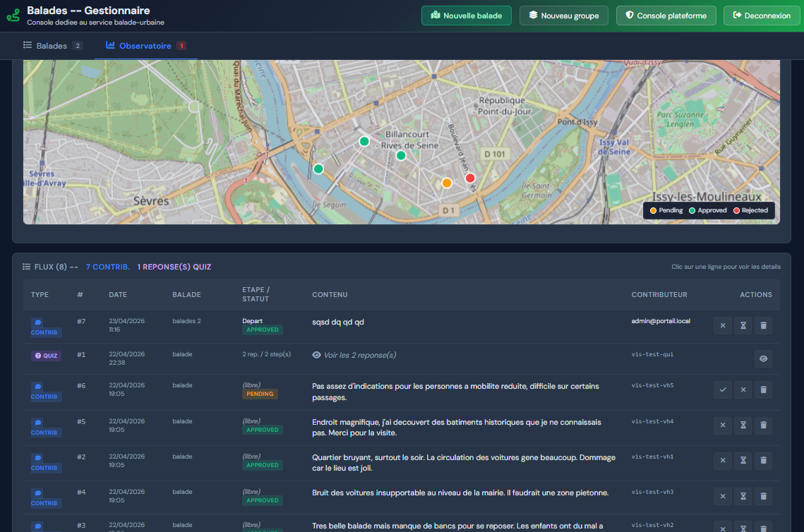Set contribution #7 back to pending (hourglass)

pyautogui.click(x=743, y=325)
